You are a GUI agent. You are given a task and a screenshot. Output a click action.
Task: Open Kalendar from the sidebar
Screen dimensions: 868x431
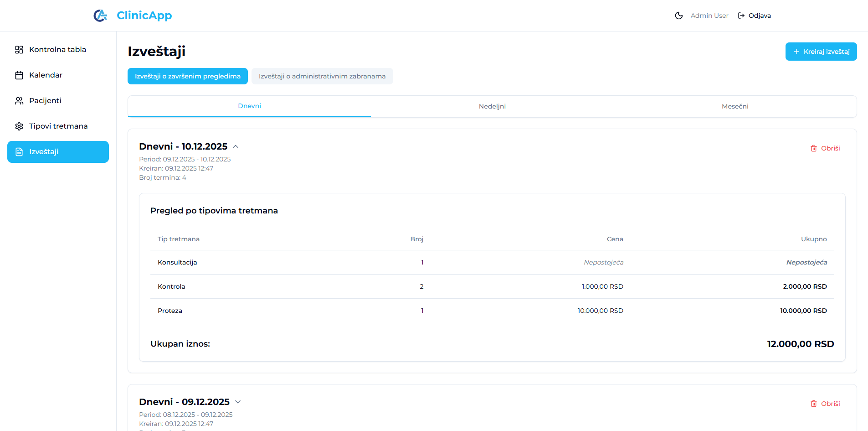coord(46,75)
